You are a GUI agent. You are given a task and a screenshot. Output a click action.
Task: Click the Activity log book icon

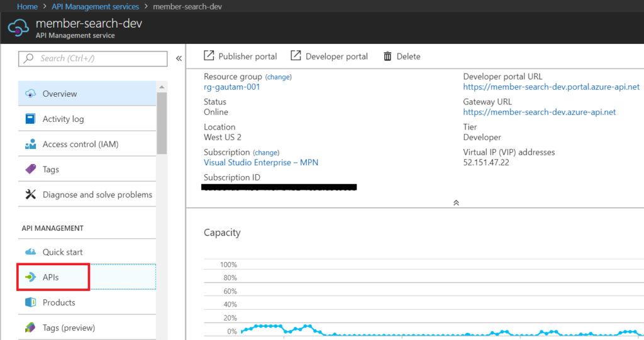[30, 119]
